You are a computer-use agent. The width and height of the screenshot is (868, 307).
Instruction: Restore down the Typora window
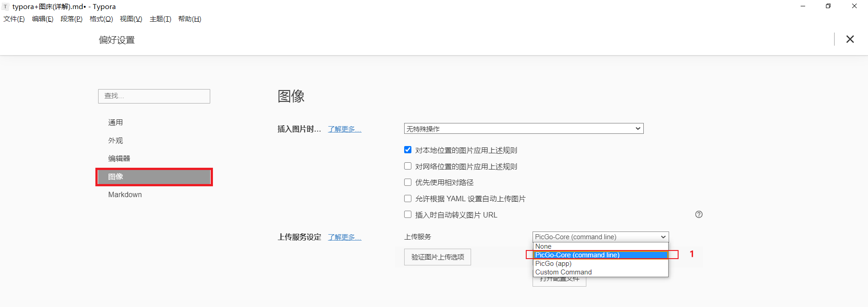828,6
